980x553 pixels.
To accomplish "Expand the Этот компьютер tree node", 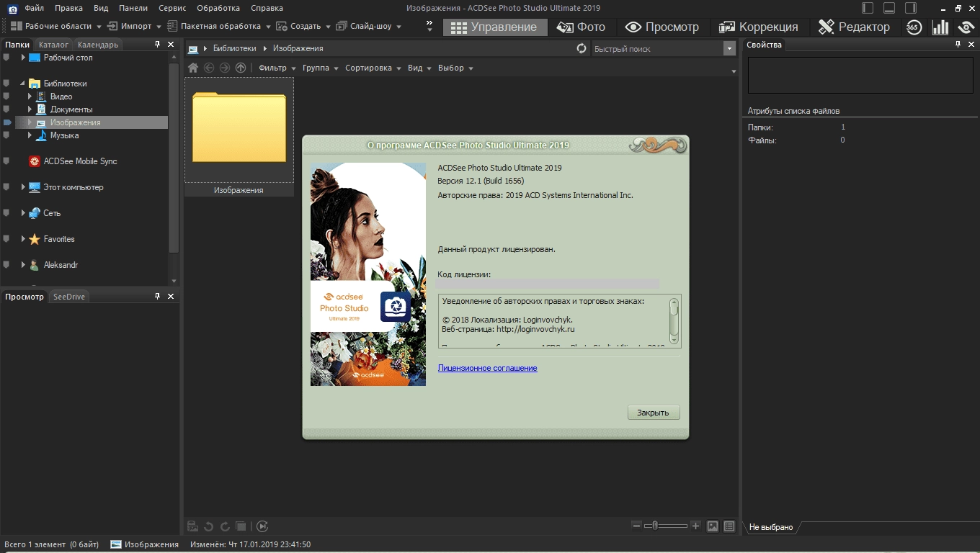I will tap(23, 187).
